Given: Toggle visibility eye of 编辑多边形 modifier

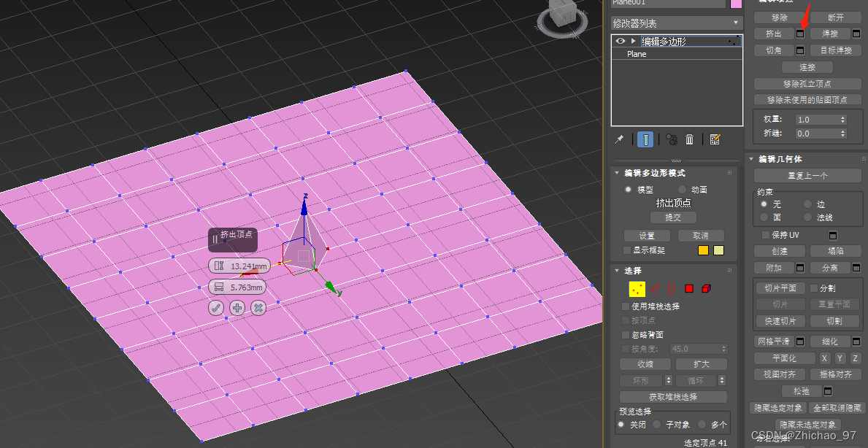Looking at the screenshot, I should click(621, 42).
